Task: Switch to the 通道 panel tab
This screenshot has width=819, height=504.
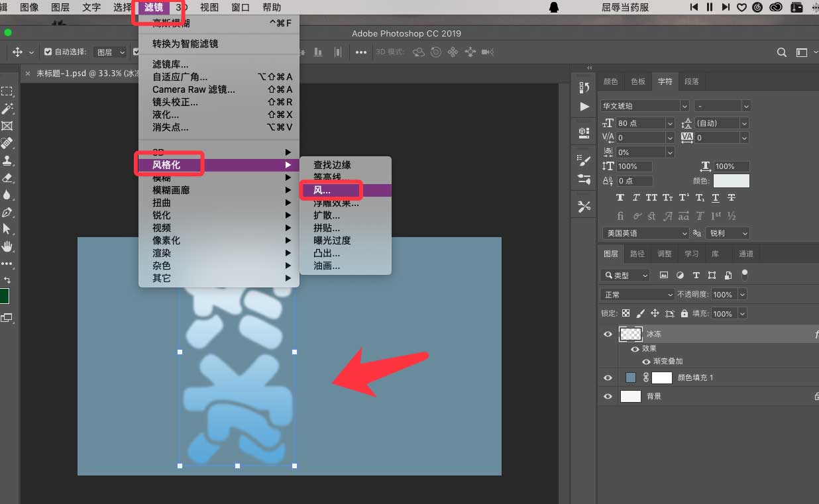Action: 746,253
